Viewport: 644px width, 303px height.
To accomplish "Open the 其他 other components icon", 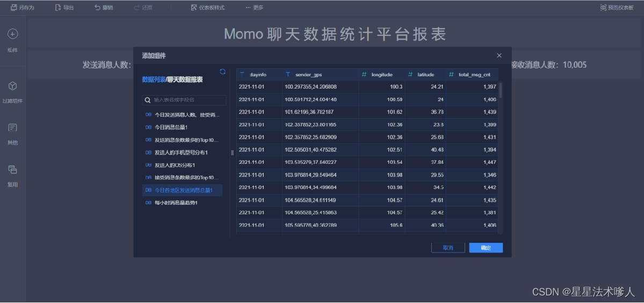I will [13, 128].
